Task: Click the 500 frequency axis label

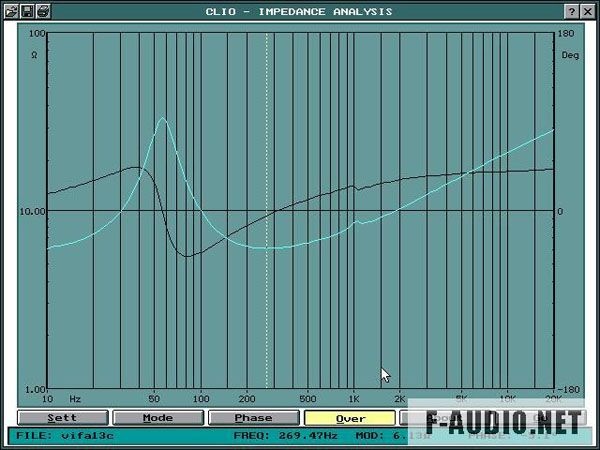Action: coord(308,399)
